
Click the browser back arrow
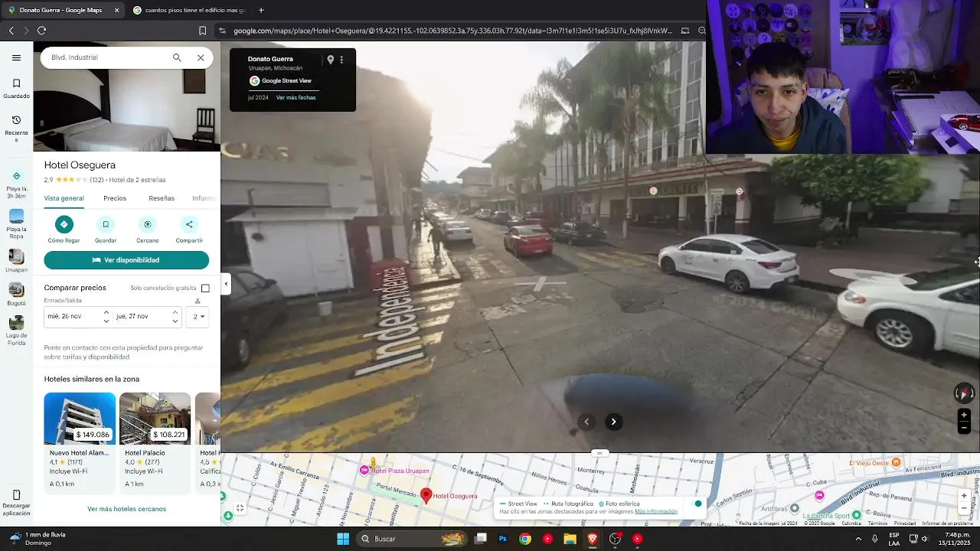11,31
